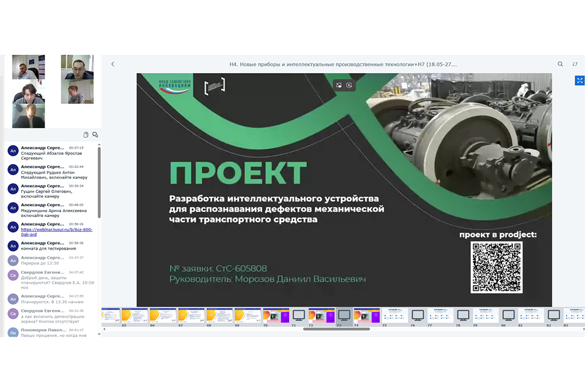Toggle fullscreen with the blue expand button
This screenshot has width=585, height=392.
[x=579, y=80]
